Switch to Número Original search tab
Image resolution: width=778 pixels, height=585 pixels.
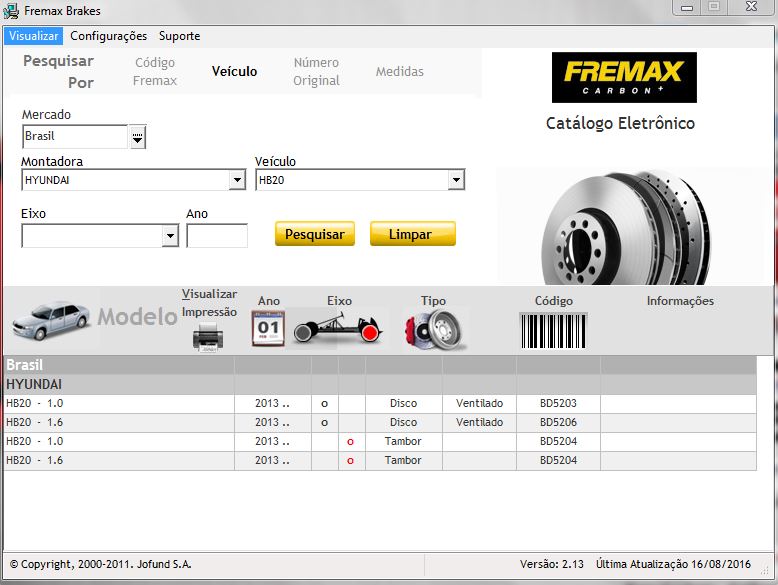pyautogui.click(x=316, y=72)
